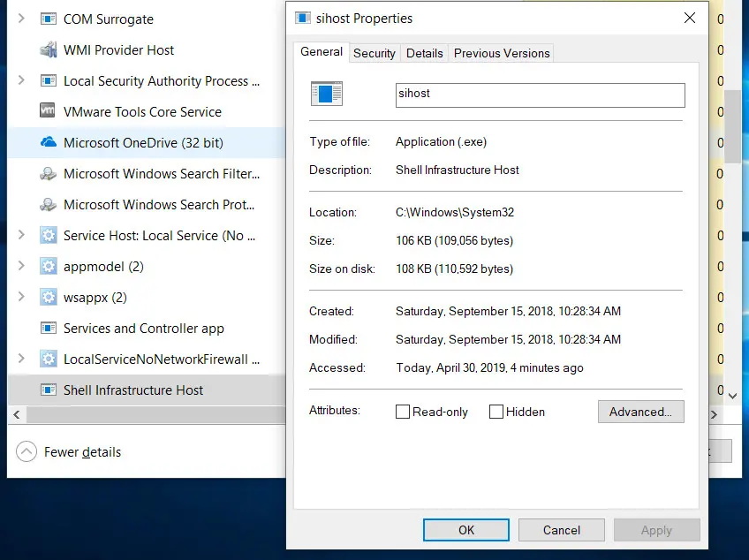Toggle the Hidden attribute checkbox
Image resolution: width=749 pixels, height=560 pixels.
click(x=496, y=412)
